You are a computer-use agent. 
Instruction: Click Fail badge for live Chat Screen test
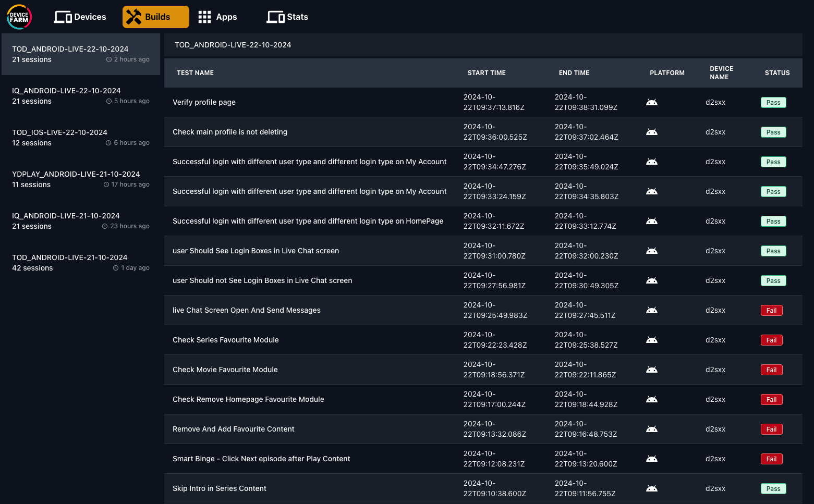pos(772,311)
